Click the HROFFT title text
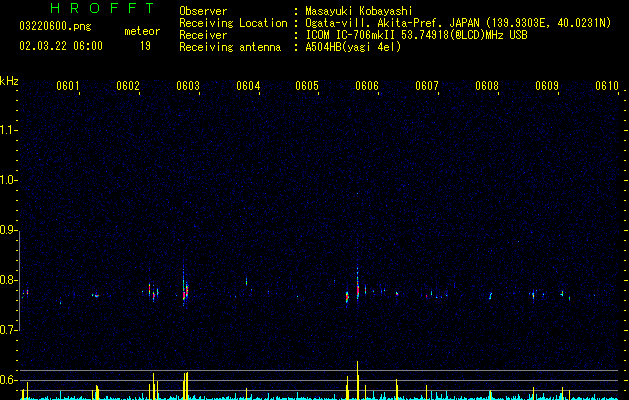The height and width of the screenshot is (400, 629). point(103,8)
